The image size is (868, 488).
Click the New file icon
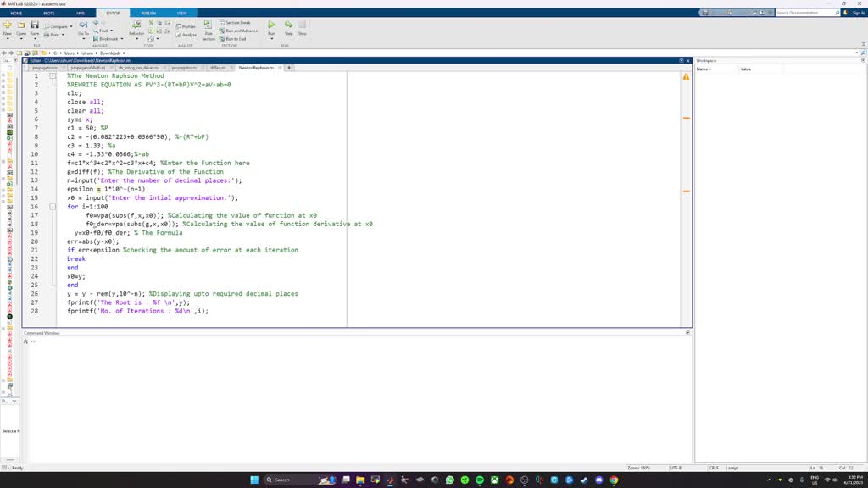(x=7, y=25)
